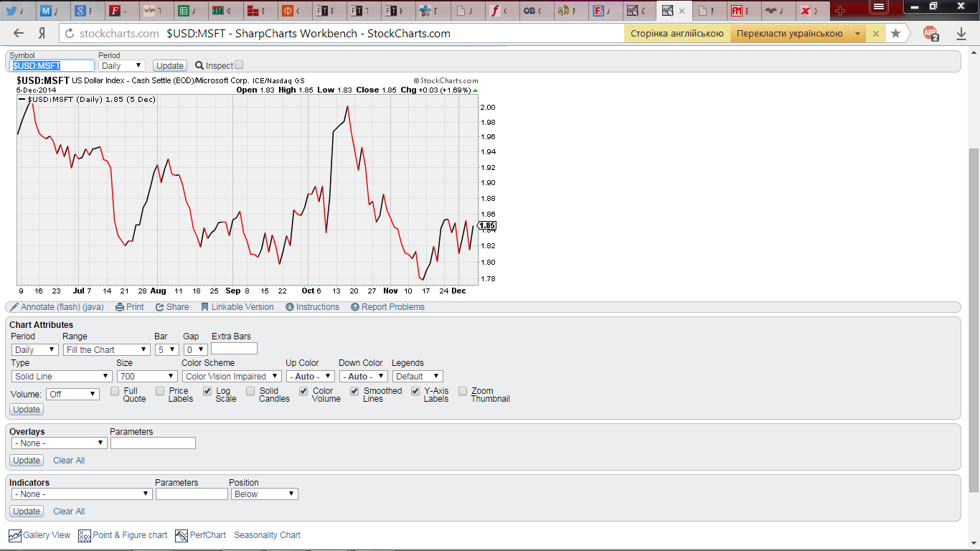Open the chart Size dropdown

(x=147, y=377)
